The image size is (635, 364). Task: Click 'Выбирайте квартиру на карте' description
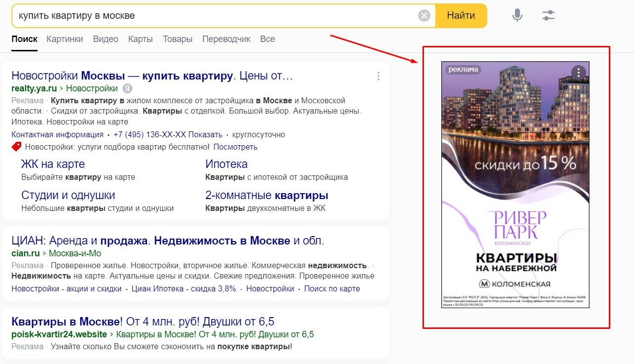[x=78, y=177]
